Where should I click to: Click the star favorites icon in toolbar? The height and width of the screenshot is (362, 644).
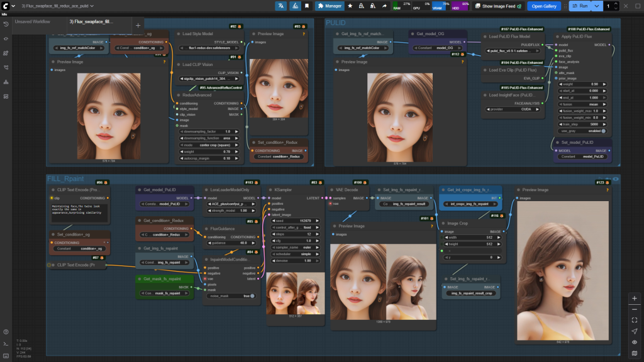(x=350, y=6)
